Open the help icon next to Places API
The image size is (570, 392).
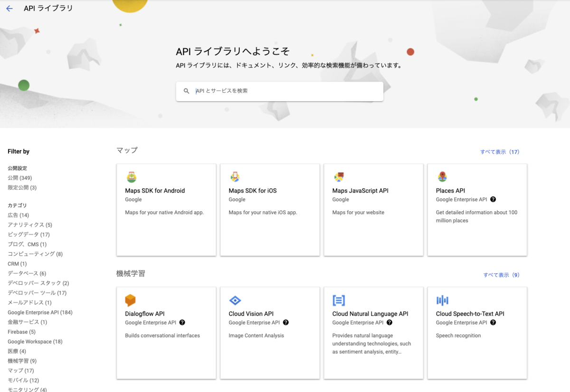click(x=493, y=199)
